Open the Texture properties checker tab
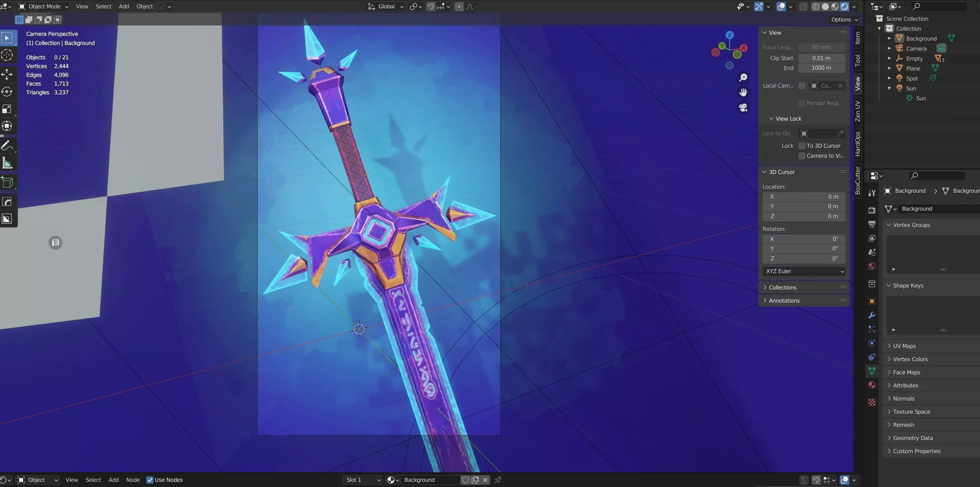This screenshot has width=980, height=487. click(x=872, y=403)
